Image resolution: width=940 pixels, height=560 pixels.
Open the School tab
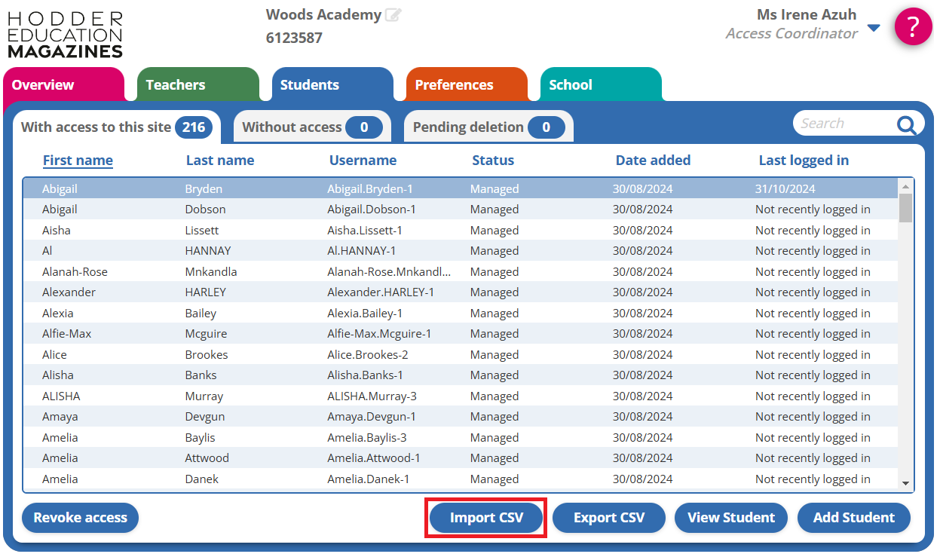pos(571,85)
